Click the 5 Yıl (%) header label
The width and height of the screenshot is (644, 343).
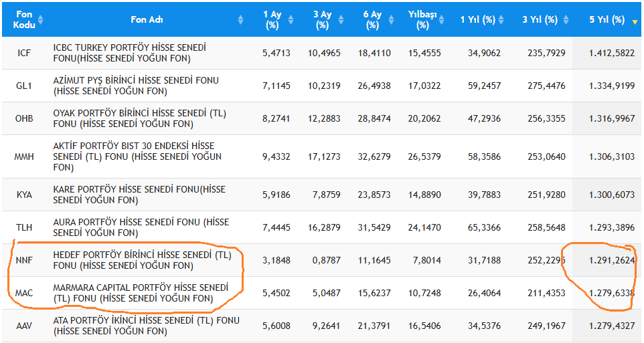coord(607,19)
